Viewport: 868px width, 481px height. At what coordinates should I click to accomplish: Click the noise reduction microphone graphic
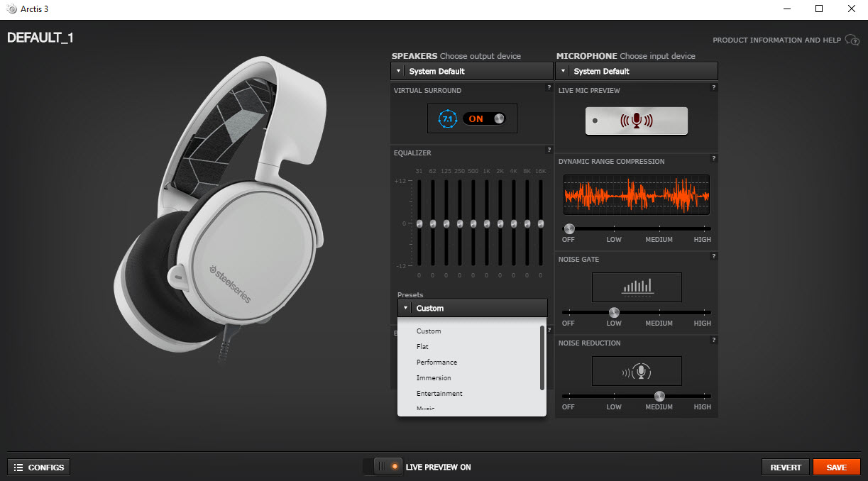coord(637,371)
